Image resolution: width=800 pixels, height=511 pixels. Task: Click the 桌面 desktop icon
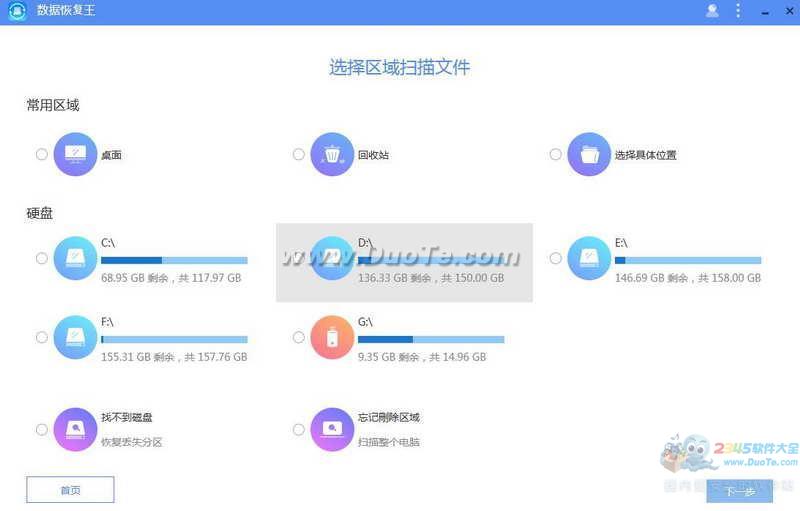(x=76, y=154)
